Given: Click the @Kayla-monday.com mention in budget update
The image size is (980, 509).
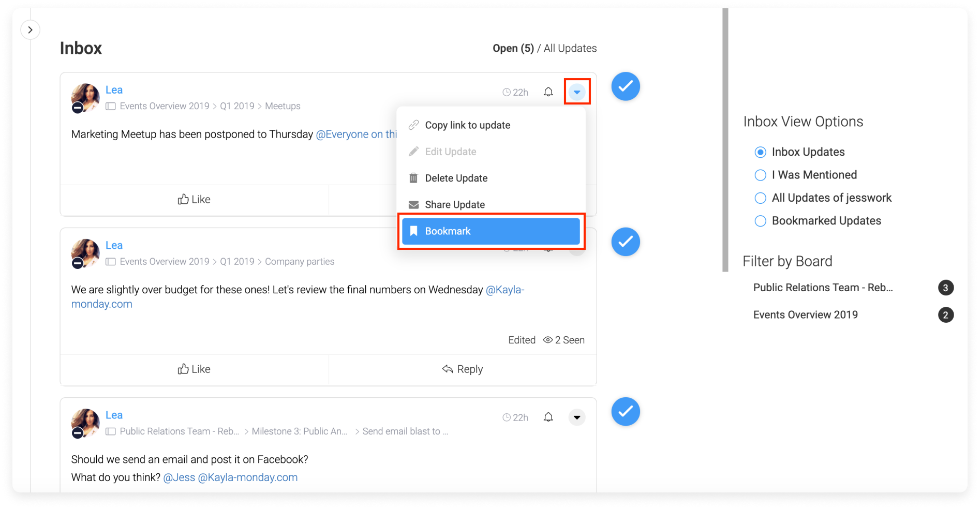Looking at the screenshot, I should [298, 297].
